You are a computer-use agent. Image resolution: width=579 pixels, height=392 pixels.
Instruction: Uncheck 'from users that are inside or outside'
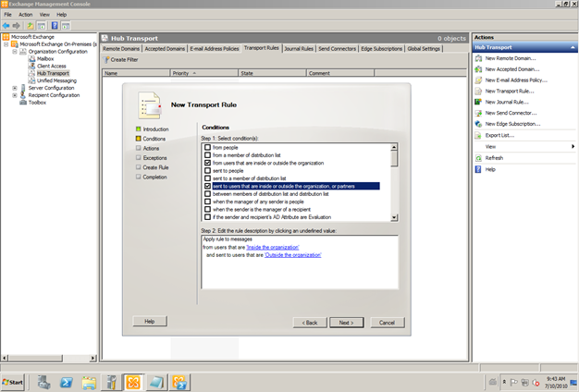tap(207, 163)
